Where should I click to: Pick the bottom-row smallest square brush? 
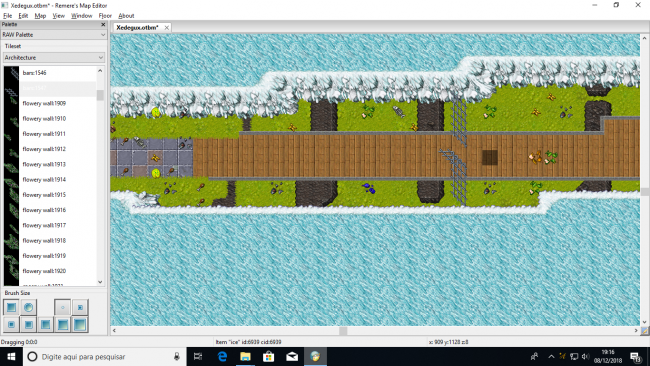11,325
